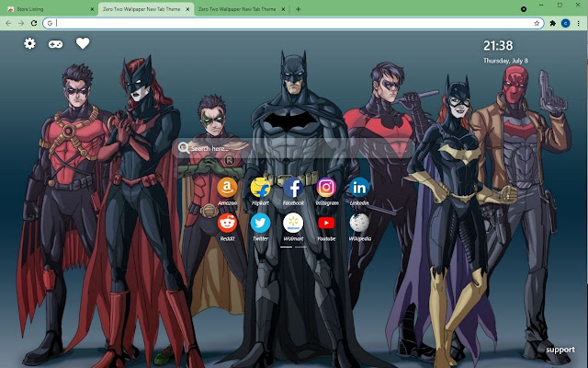Reload the current page
This screenshot has width=588, height=368.
(x=34, y=23)
